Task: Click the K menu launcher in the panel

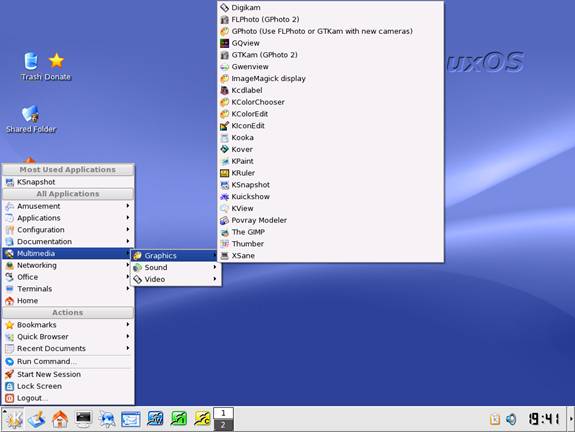Action: [x=13, y=419]
